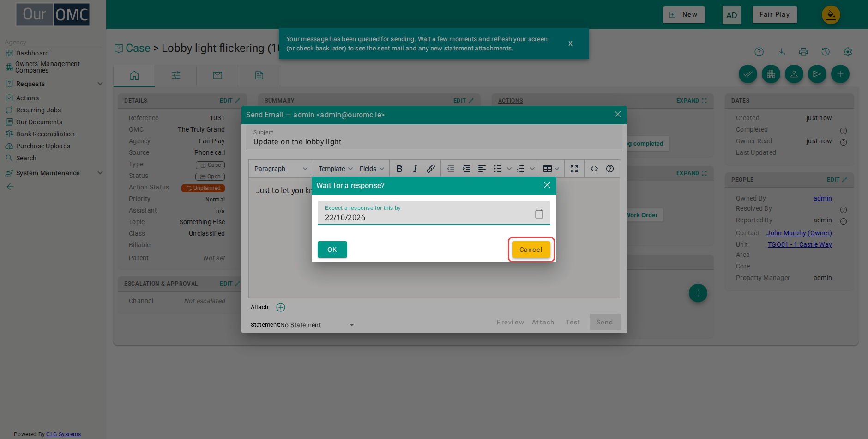Click the round send arrow action button
868x439 pixels.
pos(817,74)
